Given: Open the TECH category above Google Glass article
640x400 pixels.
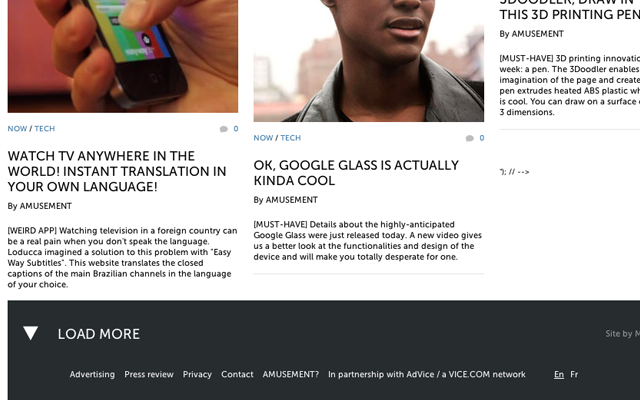Looking at the screenshot, I should 291,138.
